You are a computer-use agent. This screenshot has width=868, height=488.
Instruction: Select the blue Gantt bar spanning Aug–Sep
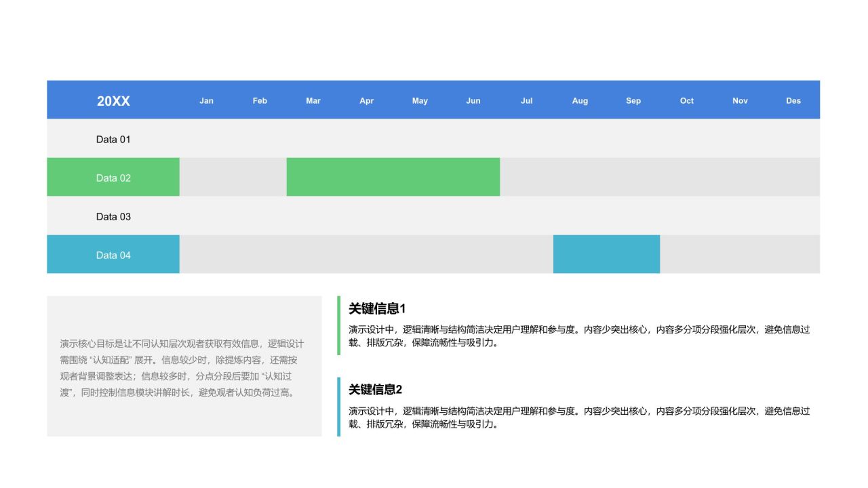click(x=606, y=255)
